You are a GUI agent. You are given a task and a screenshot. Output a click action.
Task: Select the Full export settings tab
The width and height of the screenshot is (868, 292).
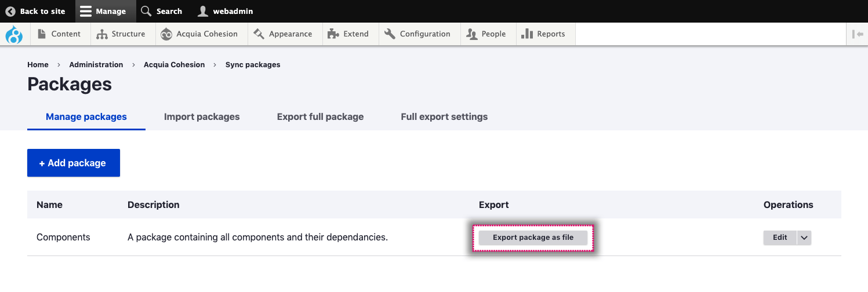click(444, 116)
